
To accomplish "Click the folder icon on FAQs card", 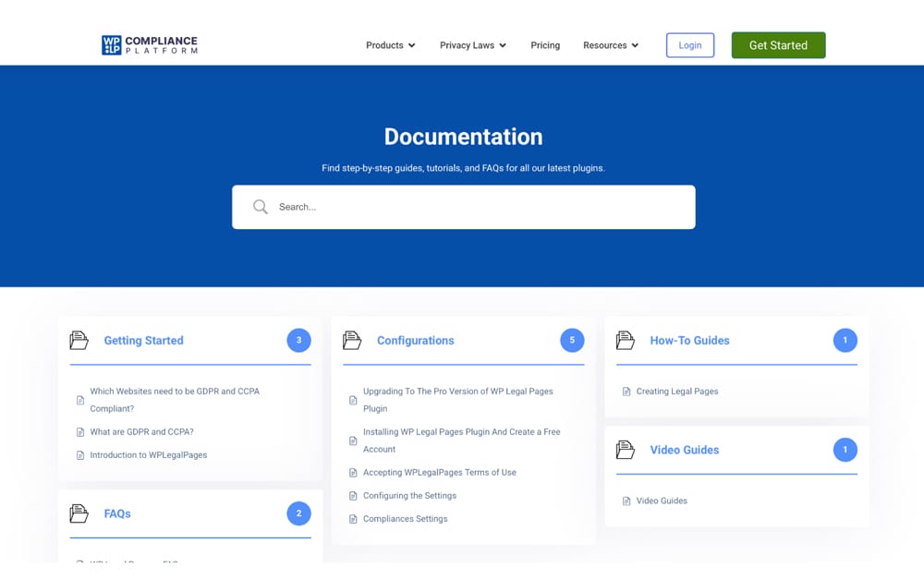I will click(79, 513).
